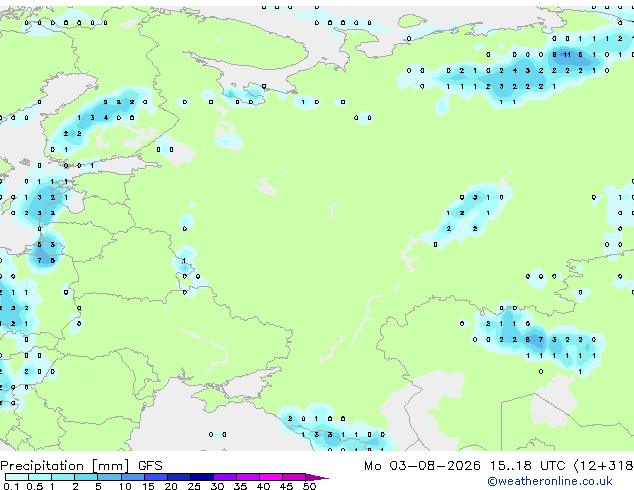This screenshot has height=490, width=634.
Task: Click the legend label '45'
Action: (x=286, y=486)
